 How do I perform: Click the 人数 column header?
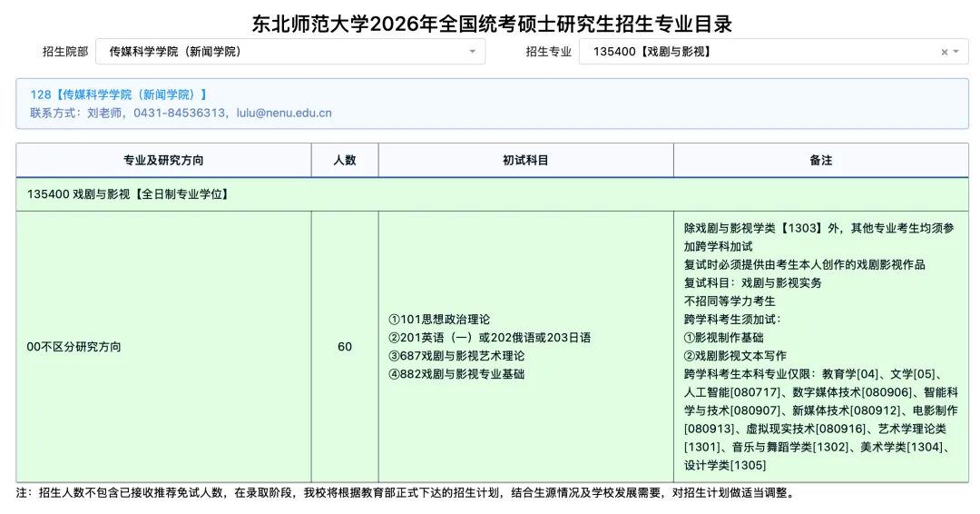tap(345, 160)
